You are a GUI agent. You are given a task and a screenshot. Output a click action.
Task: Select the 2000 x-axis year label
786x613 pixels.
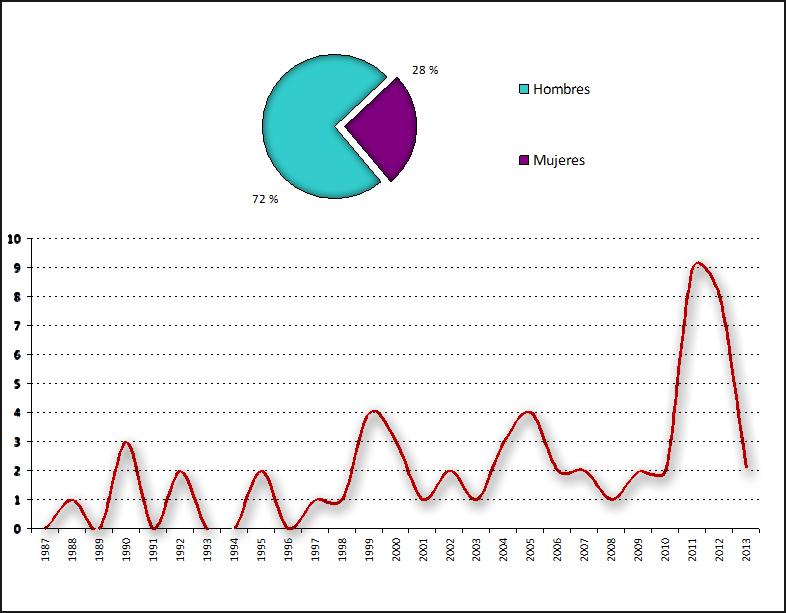[x=397, y=551]
